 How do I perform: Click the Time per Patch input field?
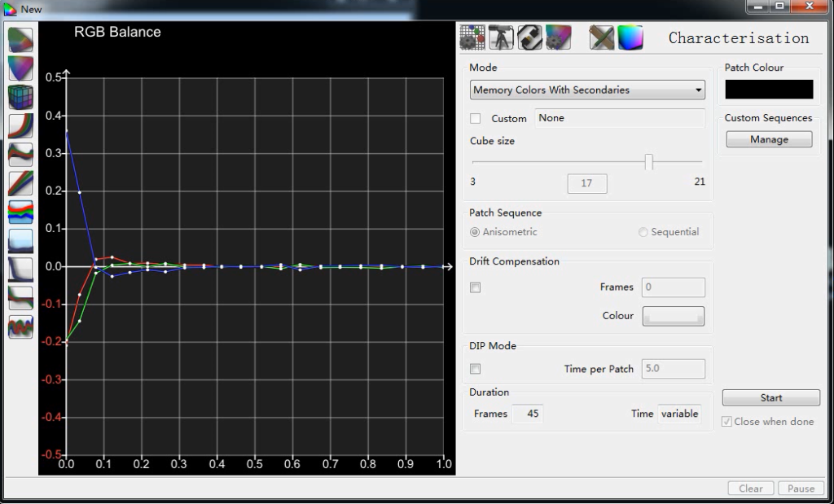pos(674,368)
